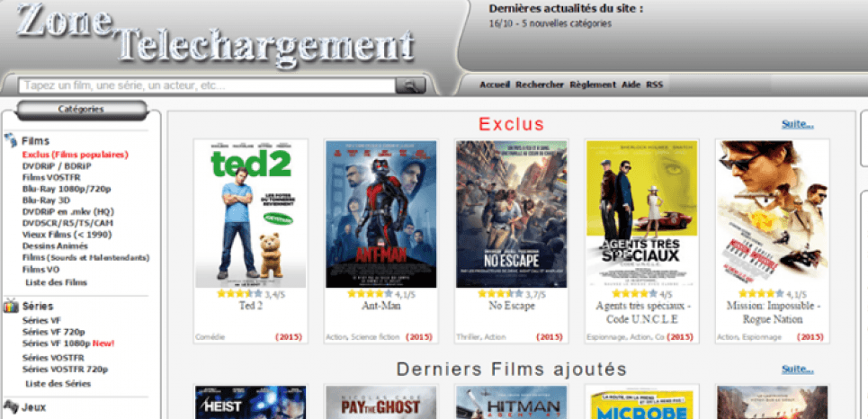Click Action, Science fiction genre under Ant-Man
The height and width of the screenshot is (419, 868).
pos(362,337)
